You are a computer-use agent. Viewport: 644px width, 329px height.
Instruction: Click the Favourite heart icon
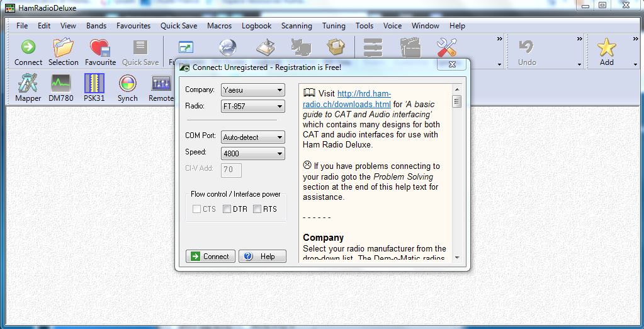click(100, 48)
